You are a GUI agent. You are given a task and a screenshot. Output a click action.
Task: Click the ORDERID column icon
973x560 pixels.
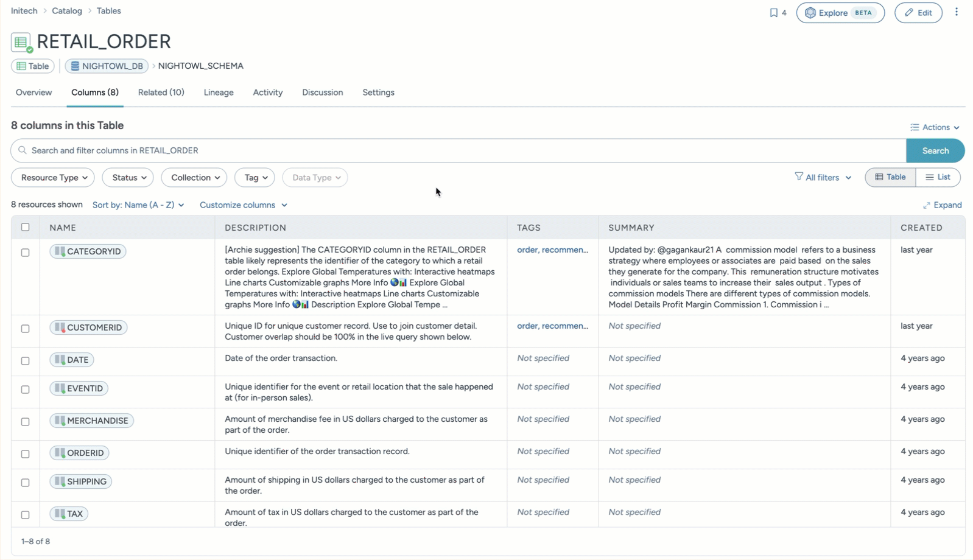pos(60,452)
